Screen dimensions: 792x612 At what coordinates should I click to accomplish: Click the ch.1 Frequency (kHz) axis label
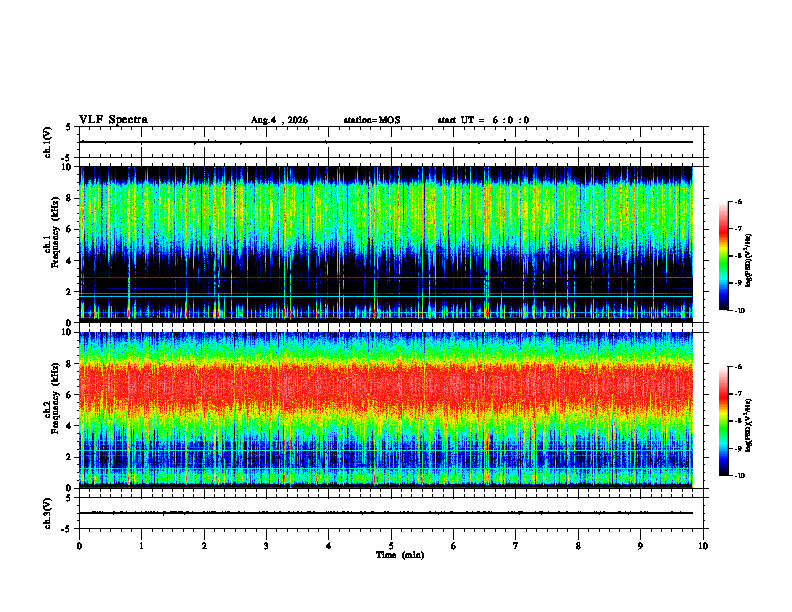coord(53,244)
